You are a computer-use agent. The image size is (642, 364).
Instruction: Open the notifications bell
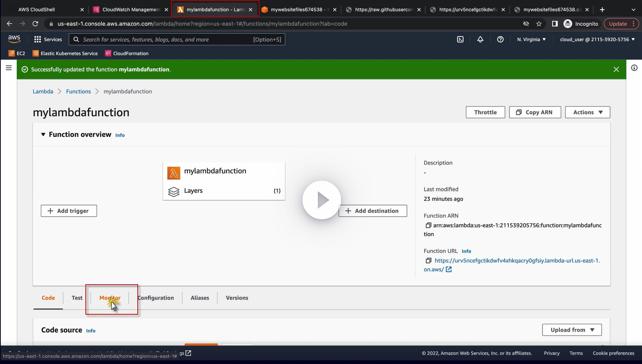click(480, 39)
